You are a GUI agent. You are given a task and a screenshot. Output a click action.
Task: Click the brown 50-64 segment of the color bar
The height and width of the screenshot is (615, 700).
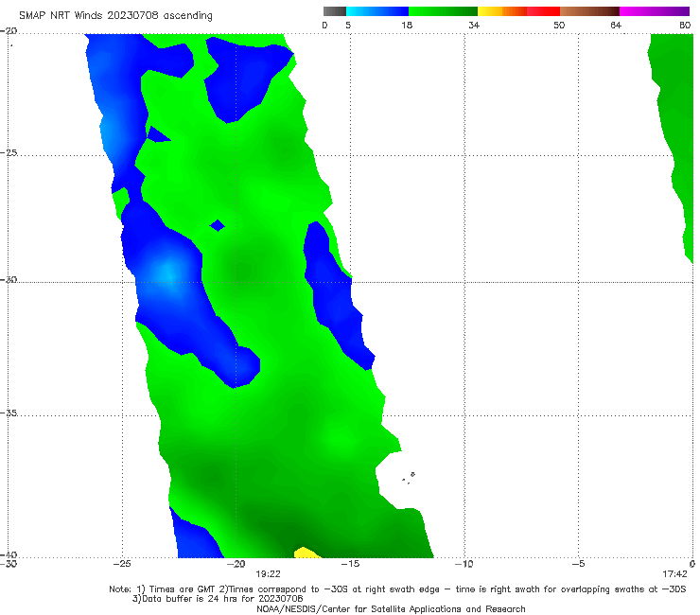coord(589,11)
